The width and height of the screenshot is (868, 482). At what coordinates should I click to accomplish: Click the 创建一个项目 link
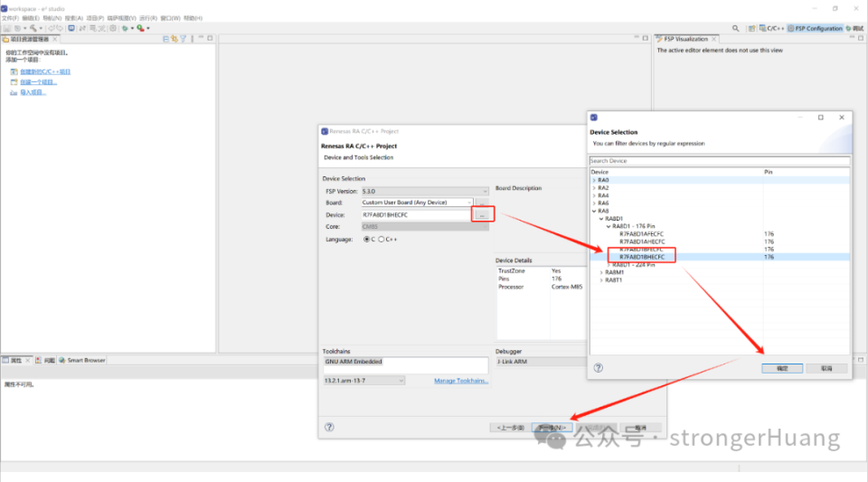click(x=38, y=82)
